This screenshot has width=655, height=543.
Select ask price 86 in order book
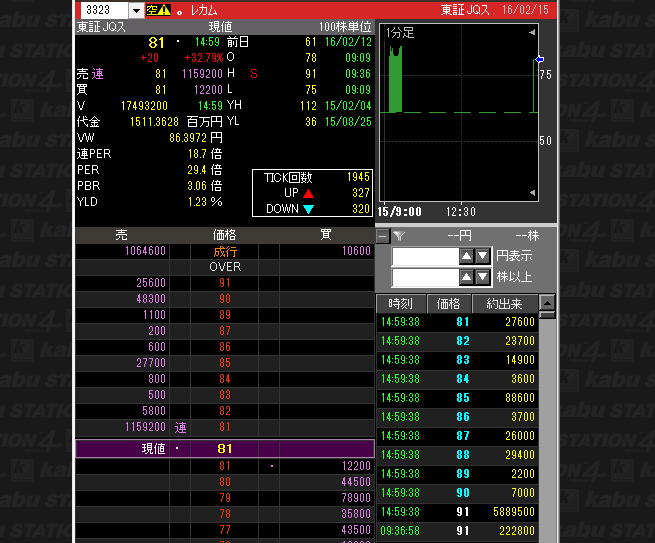(x=225, y=347)
